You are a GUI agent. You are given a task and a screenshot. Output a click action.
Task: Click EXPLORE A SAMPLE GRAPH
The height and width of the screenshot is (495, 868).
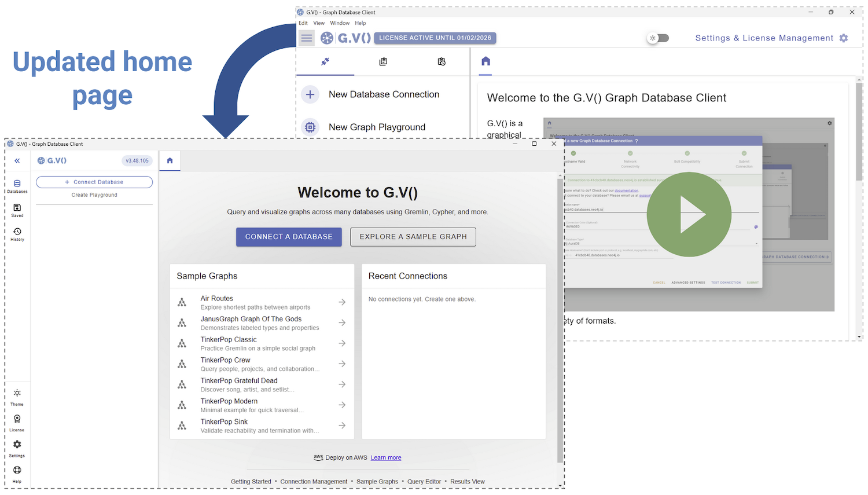(x=413, y=237)
